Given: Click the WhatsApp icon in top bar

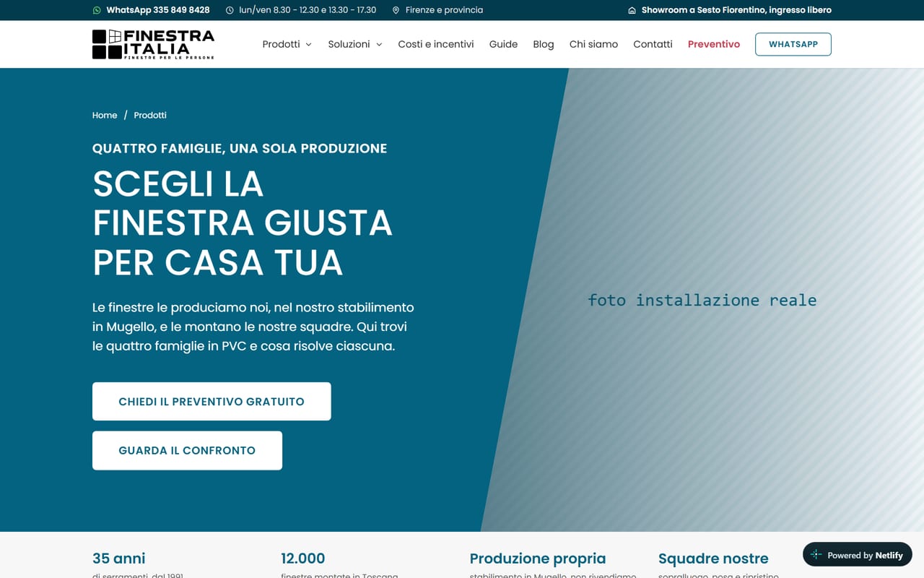Looking at the screenshot, I should pyautogui.click(x=97, y=10).
